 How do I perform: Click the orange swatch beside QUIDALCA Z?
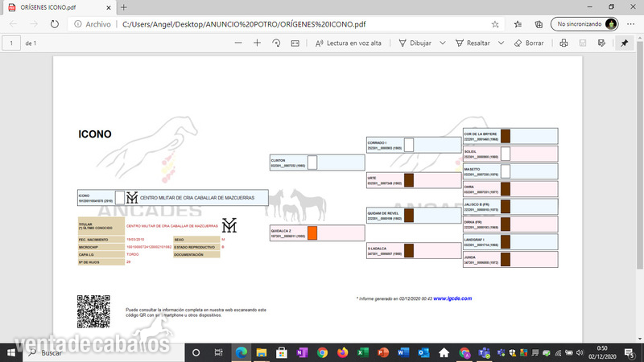[312, 232]
